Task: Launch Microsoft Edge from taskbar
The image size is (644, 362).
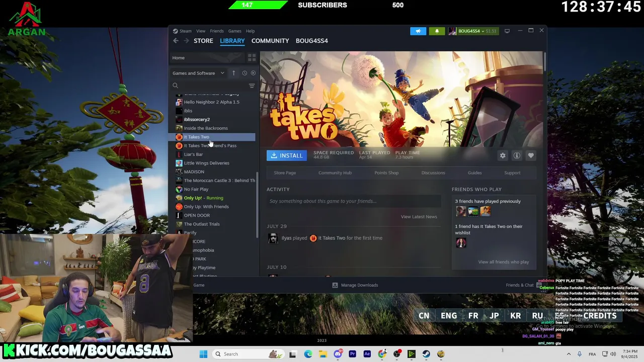Action: (308, 354)
